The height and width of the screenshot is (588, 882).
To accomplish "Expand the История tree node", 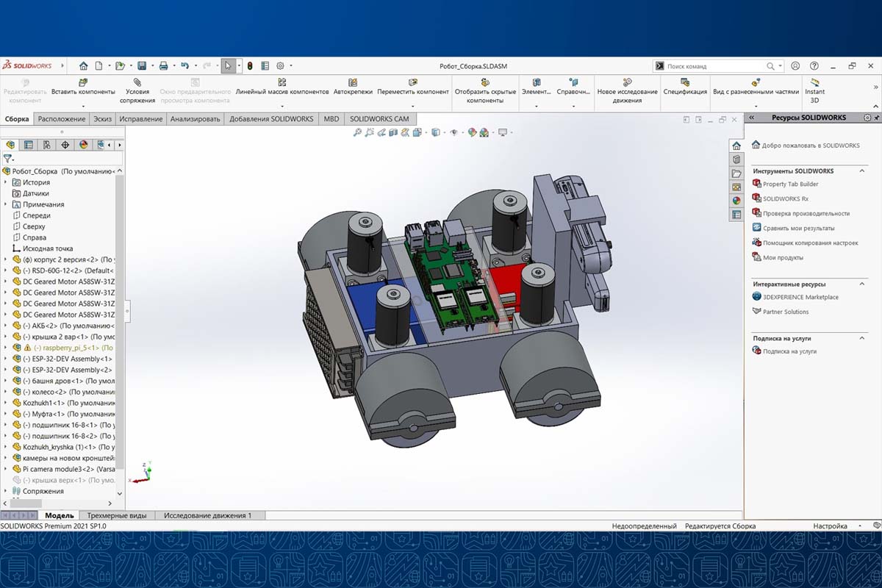I will click(x=7, y=182).
